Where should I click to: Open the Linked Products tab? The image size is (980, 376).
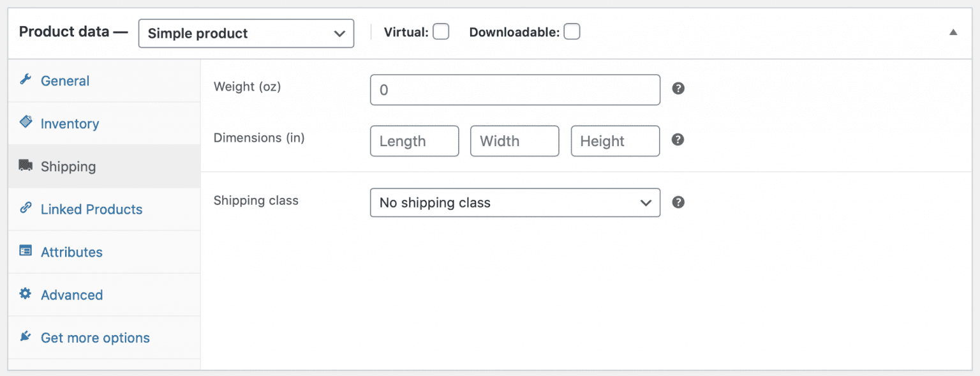[91, 209]
